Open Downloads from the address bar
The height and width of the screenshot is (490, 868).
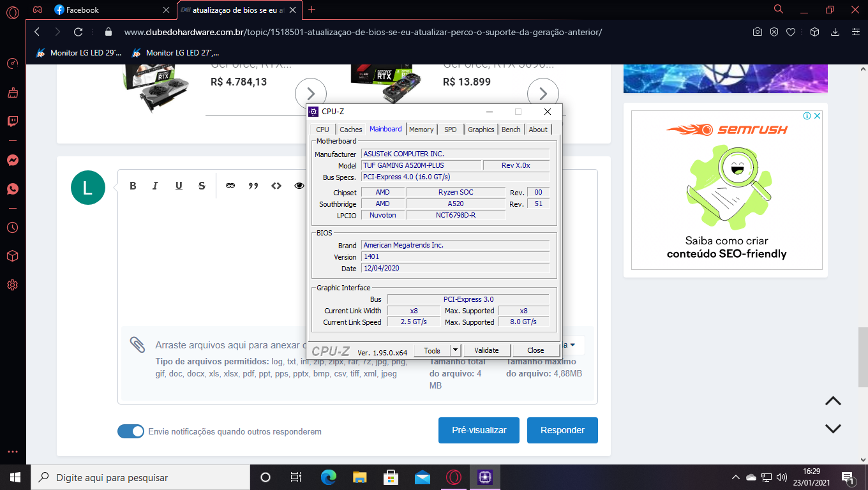tap(835, 32)
